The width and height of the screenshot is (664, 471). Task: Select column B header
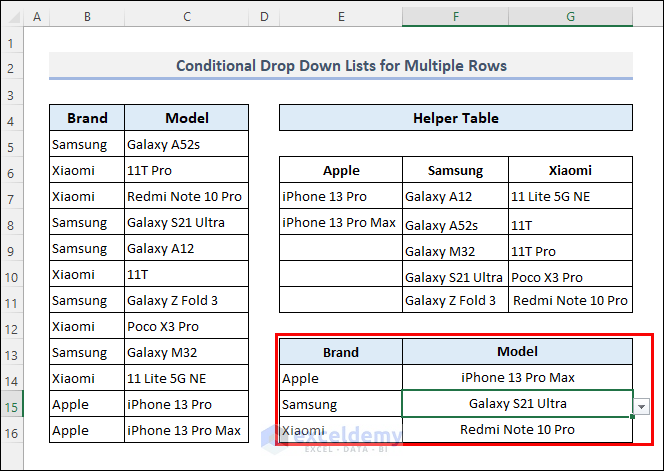pos(87,17)
